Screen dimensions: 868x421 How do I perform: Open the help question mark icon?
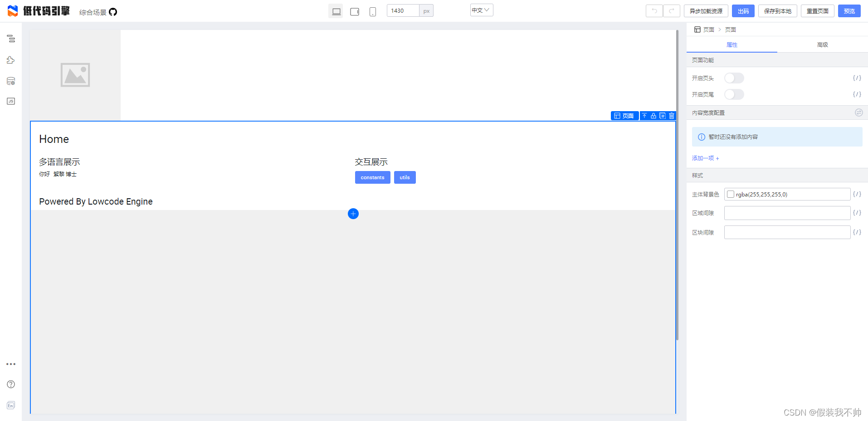tap(11, 384)
